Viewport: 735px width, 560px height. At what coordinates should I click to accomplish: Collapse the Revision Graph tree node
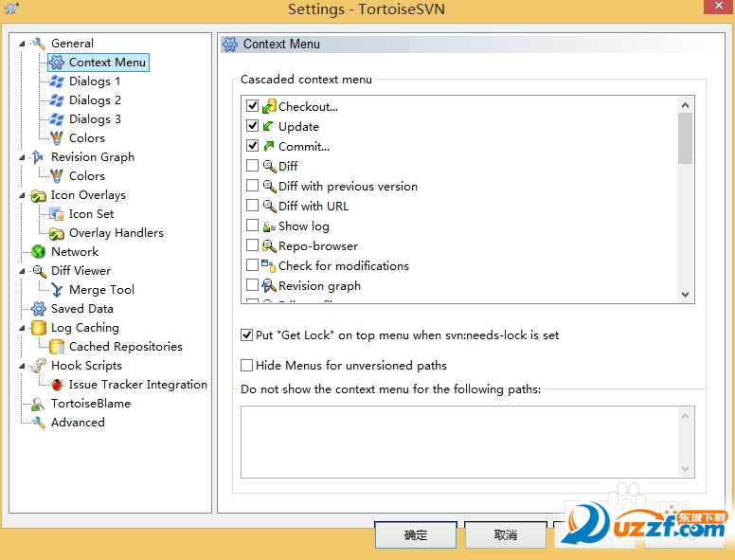(x=22, y=157)
